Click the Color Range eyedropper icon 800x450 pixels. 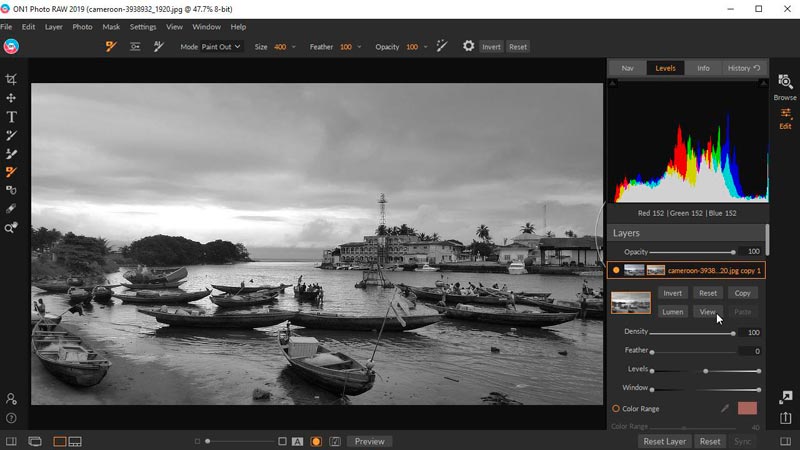tap(725, 408)
